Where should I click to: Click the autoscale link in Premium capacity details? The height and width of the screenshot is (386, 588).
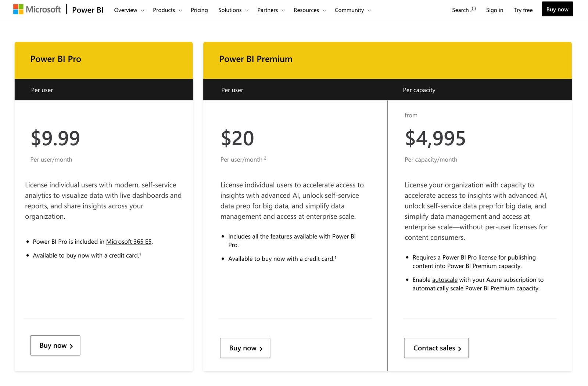coord(444,279)
